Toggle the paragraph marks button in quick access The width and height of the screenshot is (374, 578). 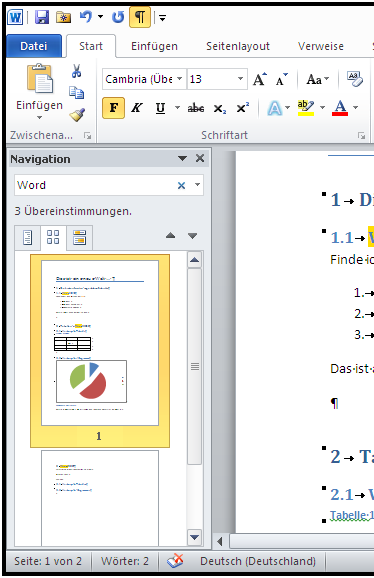[140, 17]
